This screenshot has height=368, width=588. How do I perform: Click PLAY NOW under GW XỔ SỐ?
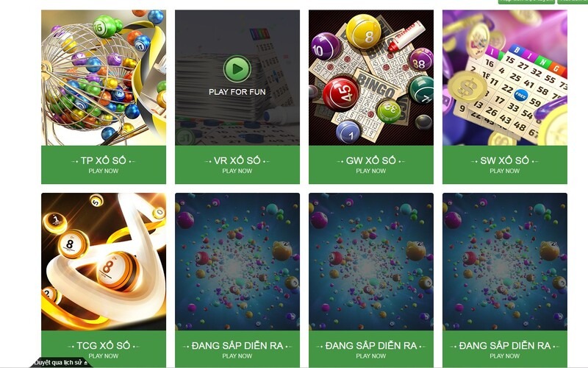click(x=371, y=171)
